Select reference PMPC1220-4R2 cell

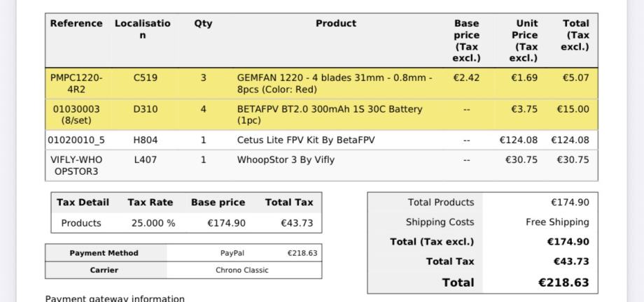click(76, 84)
